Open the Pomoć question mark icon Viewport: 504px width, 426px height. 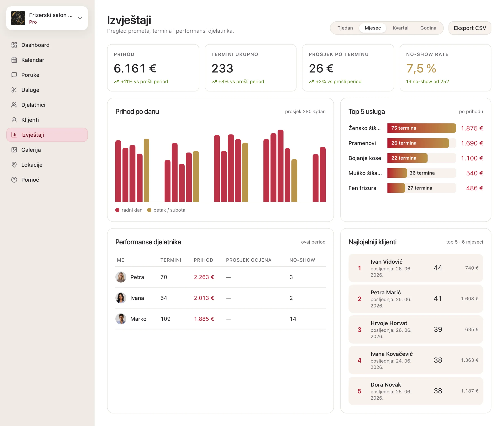tap(14, 180)
